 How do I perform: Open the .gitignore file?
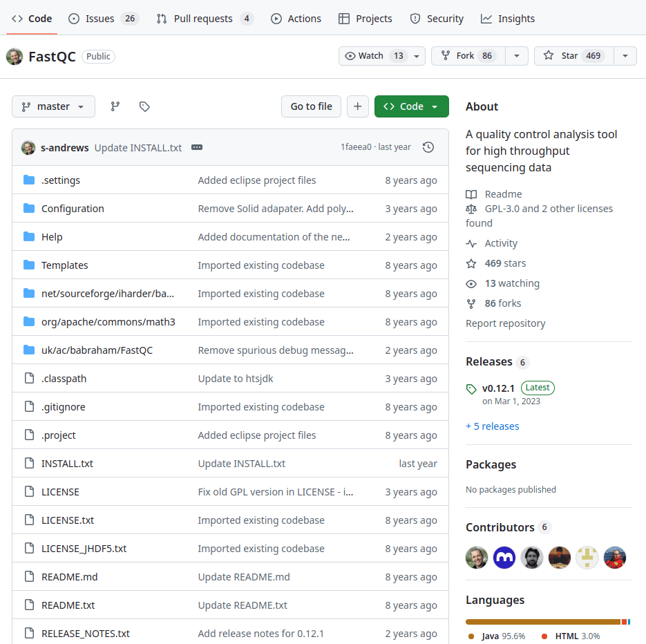pyautogui.click(x=63, y=407)
